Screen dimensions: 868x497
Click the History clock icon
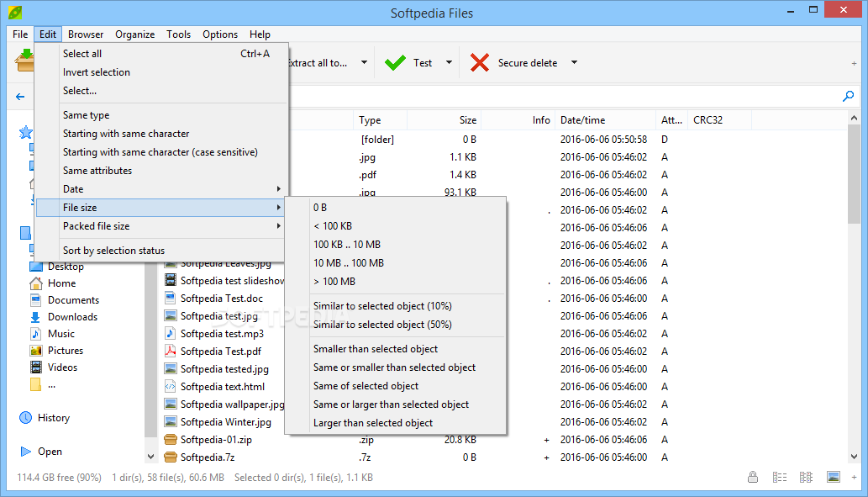25,418
